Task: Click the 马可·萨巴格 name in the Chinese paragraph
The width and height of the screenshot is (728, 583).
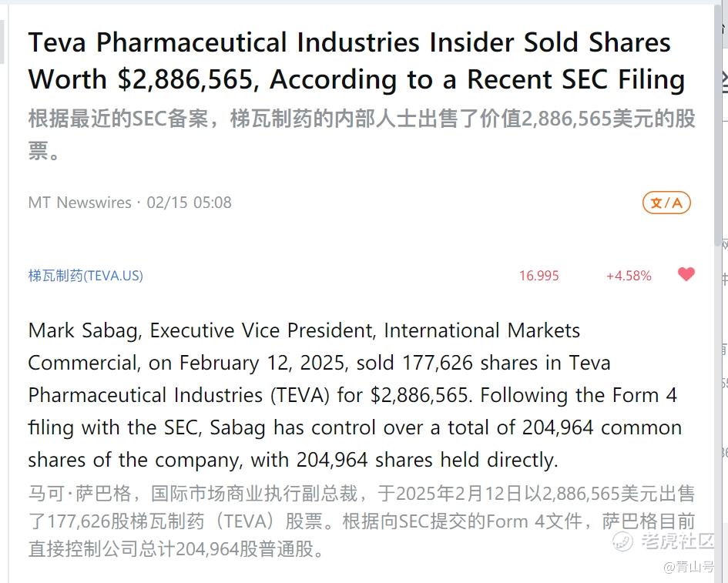Action: (80, 494)
